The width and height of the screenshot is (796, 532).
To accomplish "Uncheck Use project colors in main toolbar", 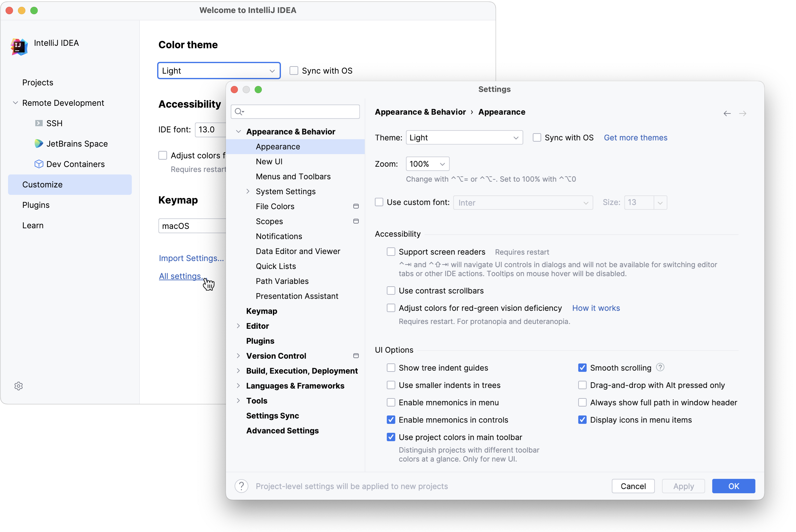I will [x=391, y=437].
